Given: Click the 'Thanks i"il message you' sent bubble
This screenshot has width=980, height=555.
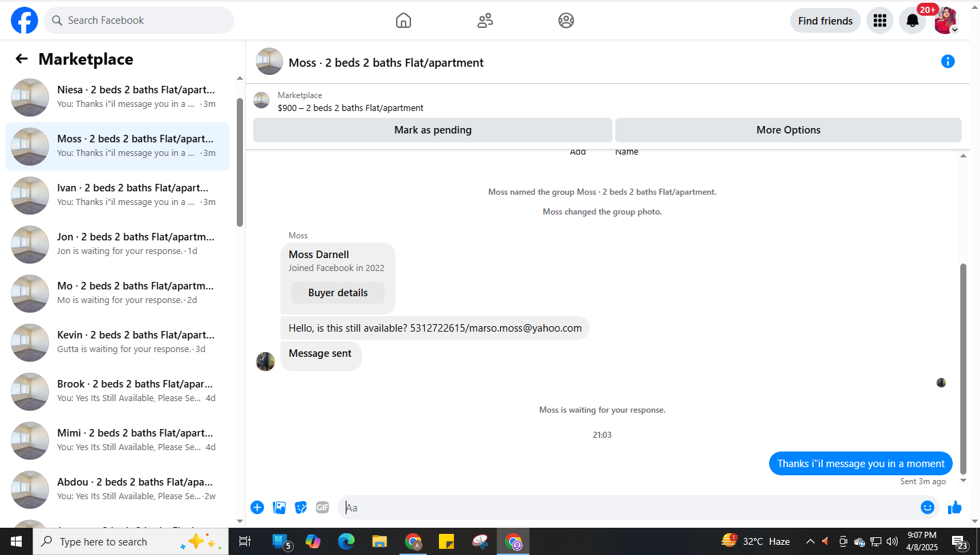Looking at the screenshot, I should click(x=861, y=464).
